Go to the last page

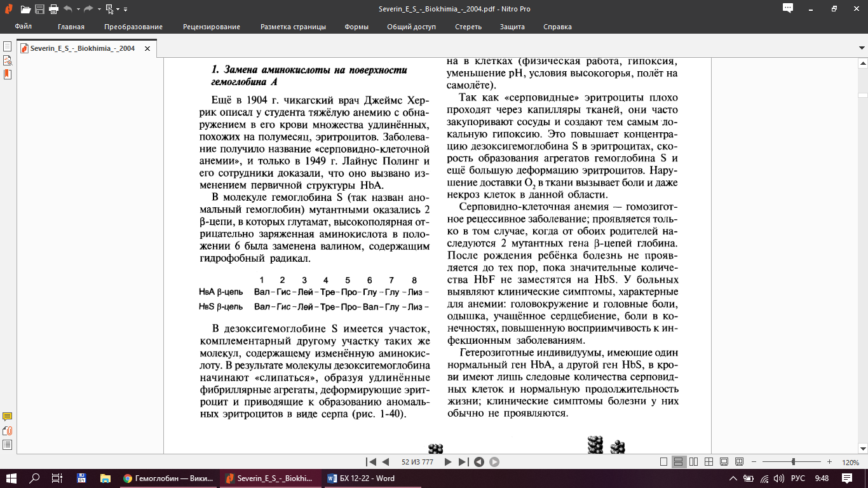(463, 462)
